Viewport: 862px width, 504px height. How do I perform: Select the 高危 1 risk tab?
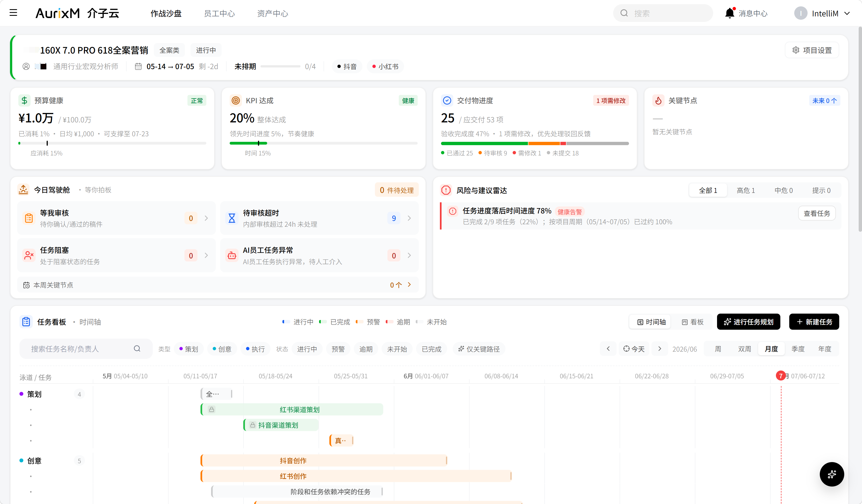[x=746, y=190]
